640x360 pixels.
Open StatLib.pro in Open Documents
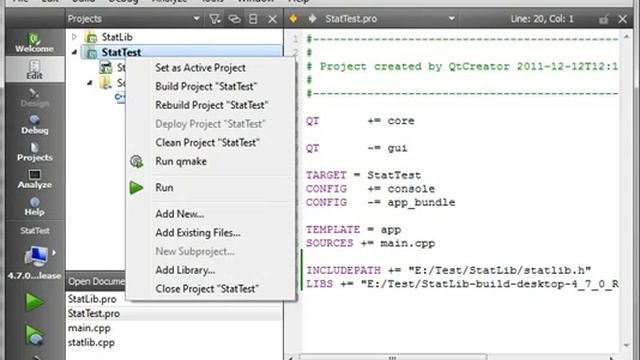point(92,299)
